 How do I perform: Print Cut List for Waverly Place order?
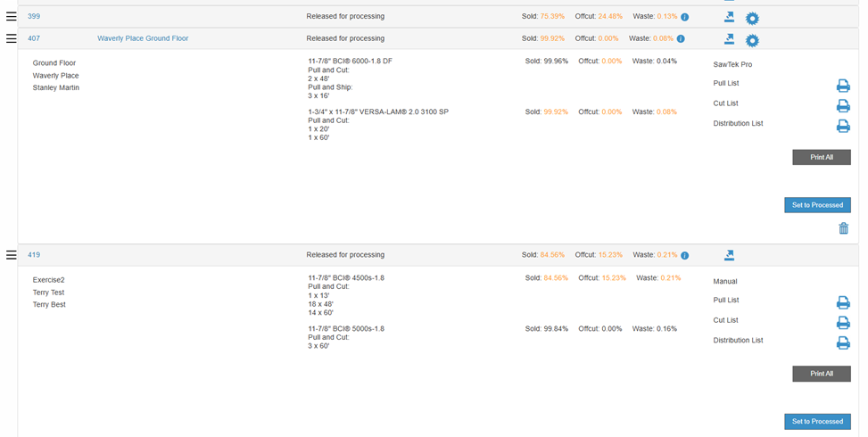[842, 105]
